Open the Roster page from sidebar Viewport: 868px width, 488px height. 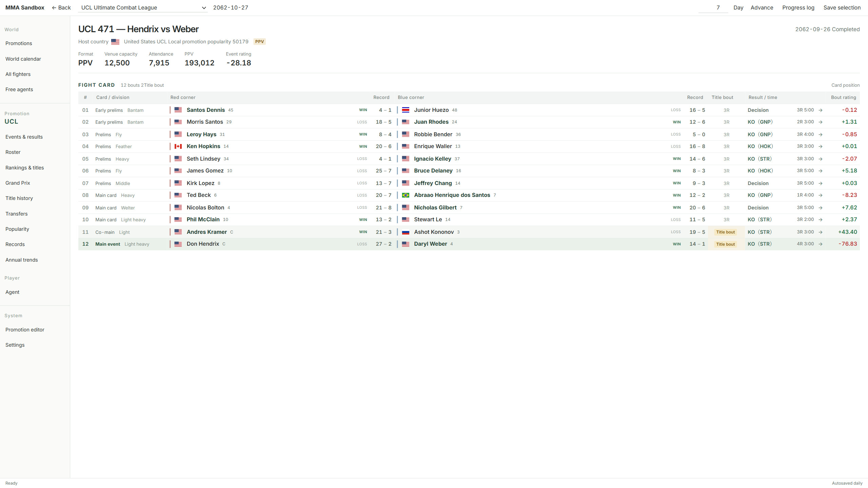13,152
